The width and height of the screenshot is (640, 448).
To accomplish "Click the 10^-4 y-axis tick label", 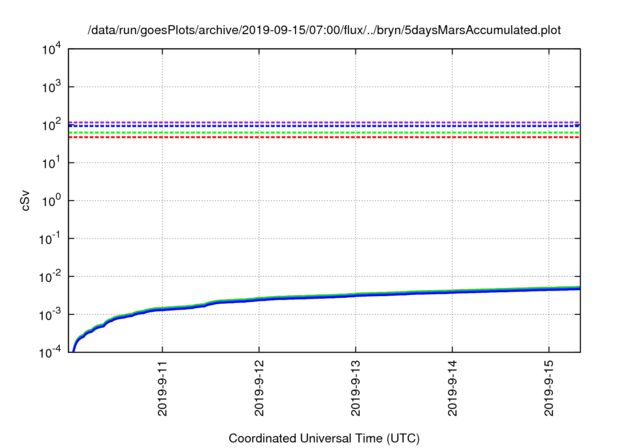I will tap(51, 352).
